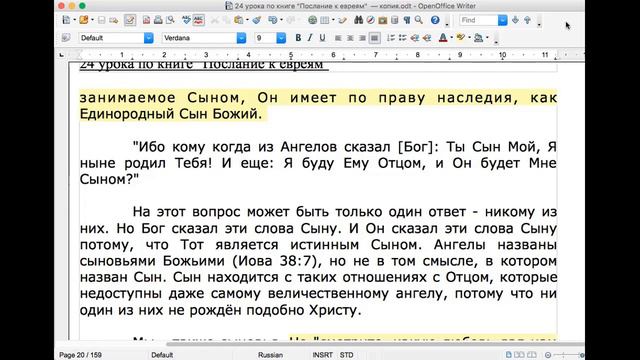Click the horizontal scrollbar
640x360 pixels.
[x=376, y=344]
